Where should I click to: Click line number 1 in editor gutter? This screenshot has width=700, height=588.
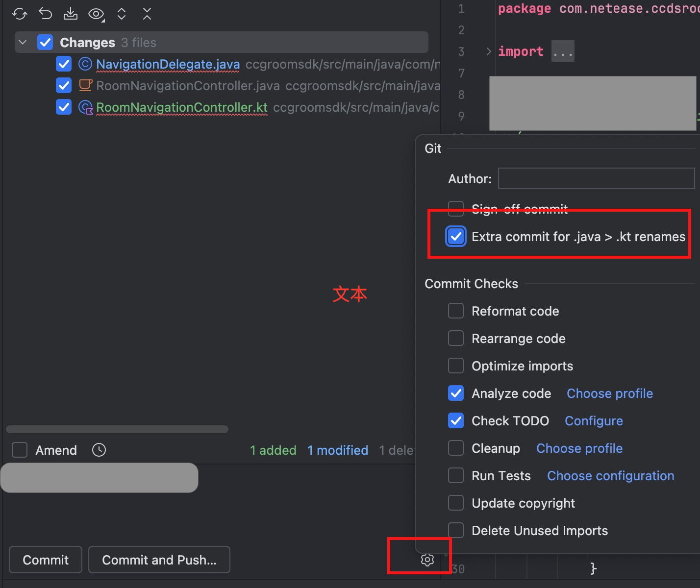pos(461,8)
